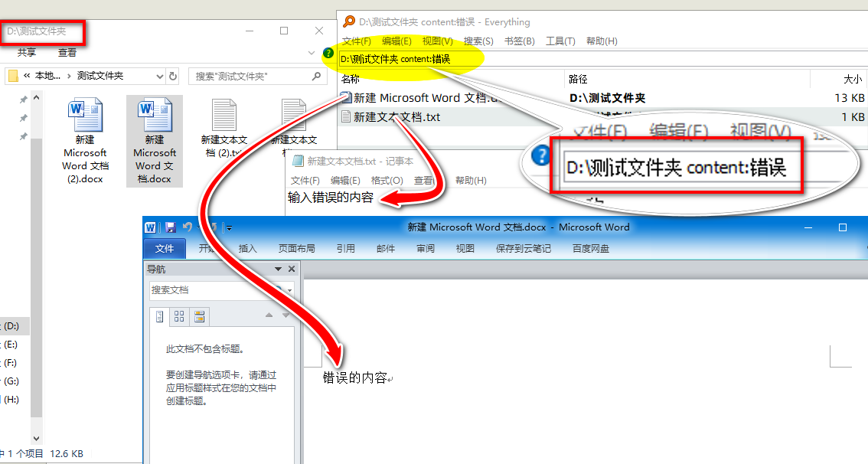Open the 导航 pane options dropdown arrow
Viewport: 868px width, 464px height.
coord(277,268)
